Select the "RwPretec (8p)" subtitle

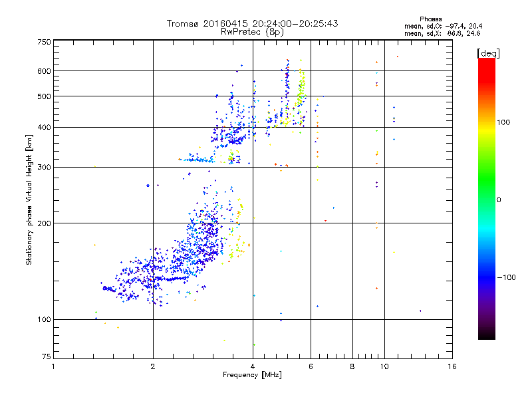pos(252,32)
